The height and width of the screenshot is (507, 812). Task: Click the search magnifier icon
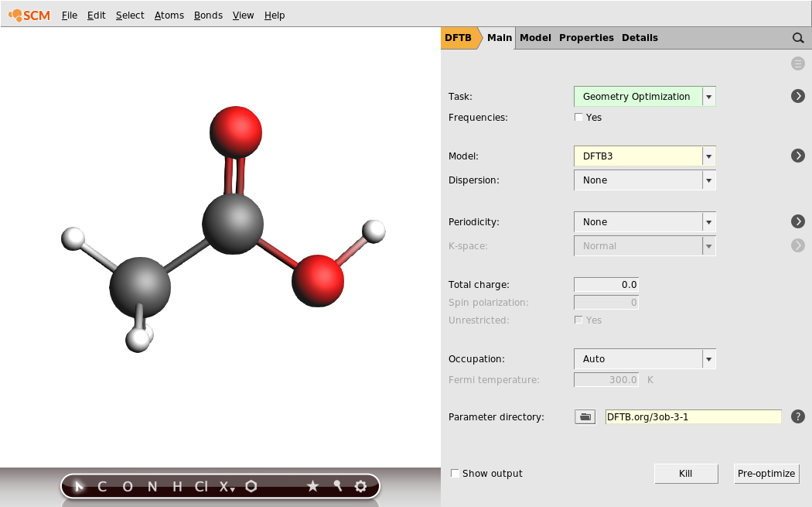798,38
